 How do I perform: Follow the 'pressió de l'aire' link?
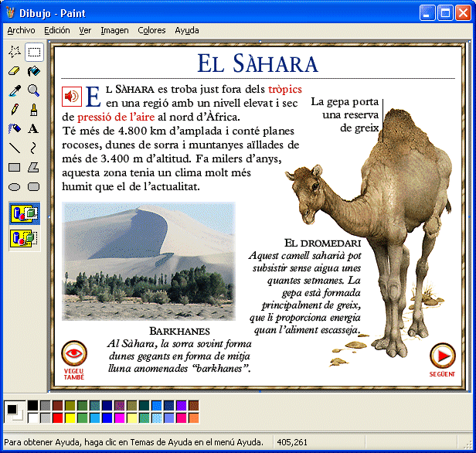pos(116,117)
